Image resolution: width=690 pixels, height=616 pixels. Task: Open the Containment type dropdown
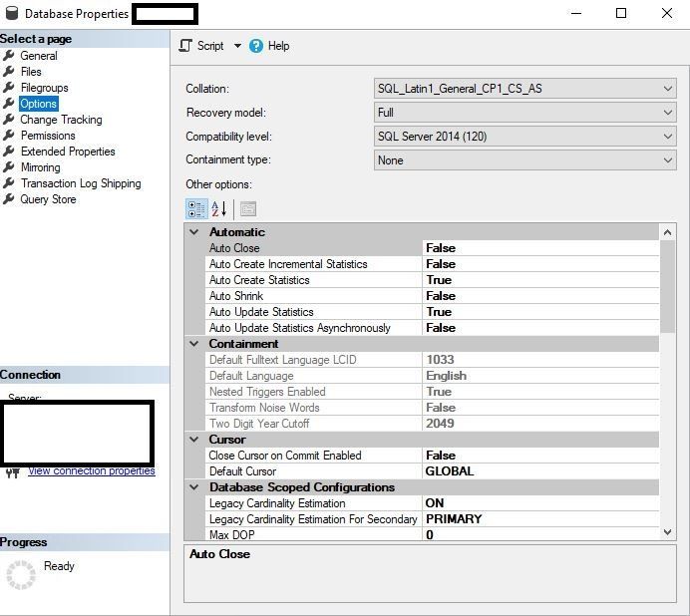525,160
